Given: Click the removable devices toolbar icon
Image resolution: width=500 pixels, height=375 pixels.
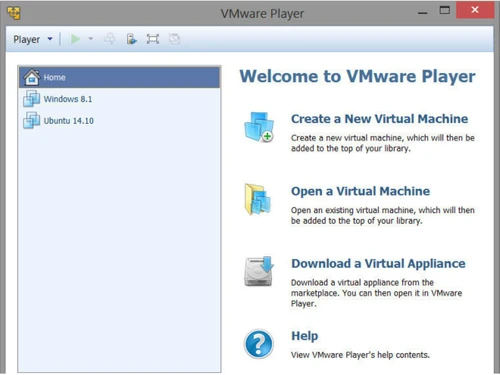Looking at the screenshot, I should point(131,39).
